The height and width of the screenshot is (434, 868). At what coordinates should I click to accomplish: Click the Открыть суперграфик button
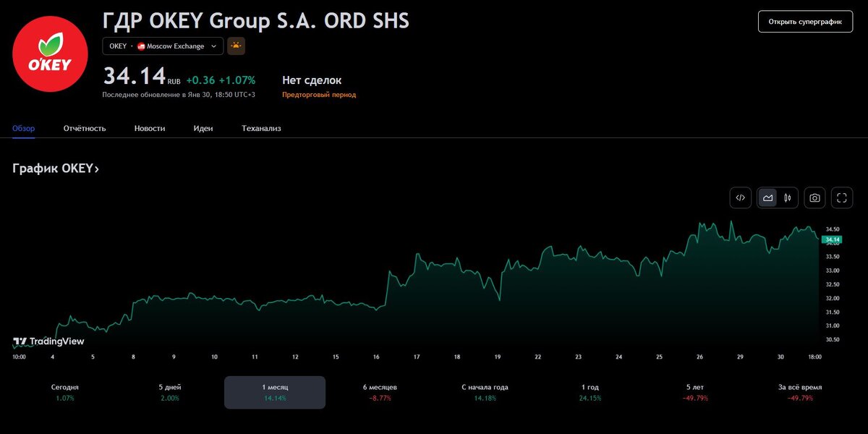point(805,22)
